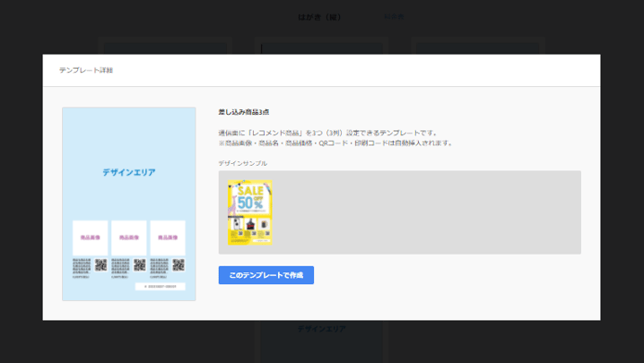Click the 料金表 link behind the dialog

394,17
